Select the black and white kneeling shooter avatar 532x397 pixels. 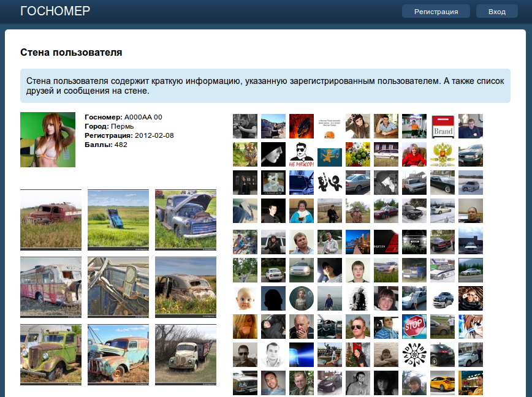[x=245, y=126]
